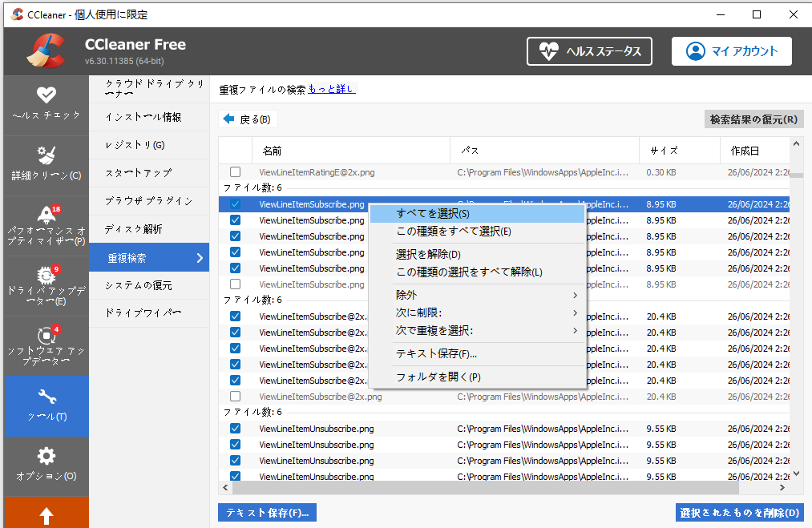
Task: Click the vertical scrollbar up arrow
Action: [797, 144]
